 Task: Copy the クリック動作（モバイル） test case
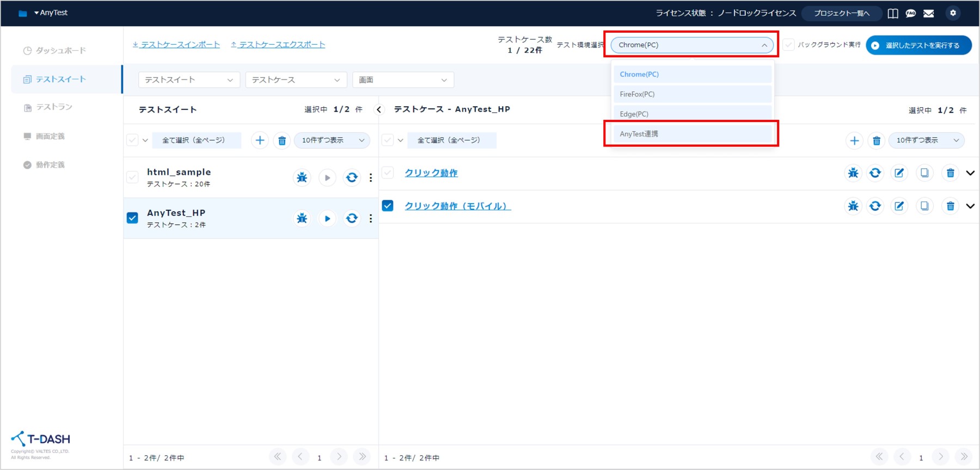[x=924, y=206]
